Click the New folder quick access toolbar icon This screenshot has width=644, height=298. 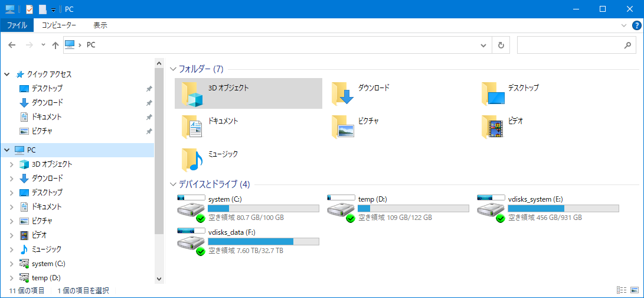(x=43, y=9)
